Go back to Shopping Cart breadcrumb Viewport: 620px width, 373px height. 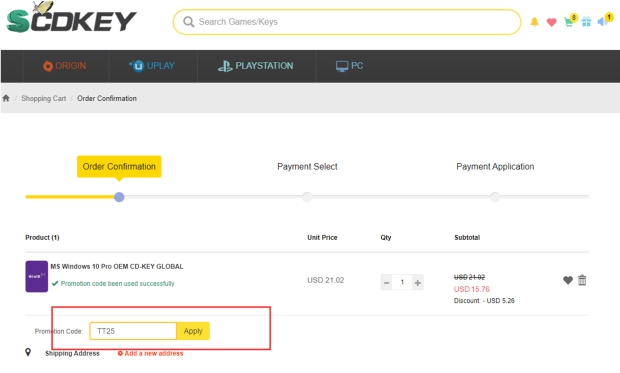pyautogui.click(x=43, y=98)
